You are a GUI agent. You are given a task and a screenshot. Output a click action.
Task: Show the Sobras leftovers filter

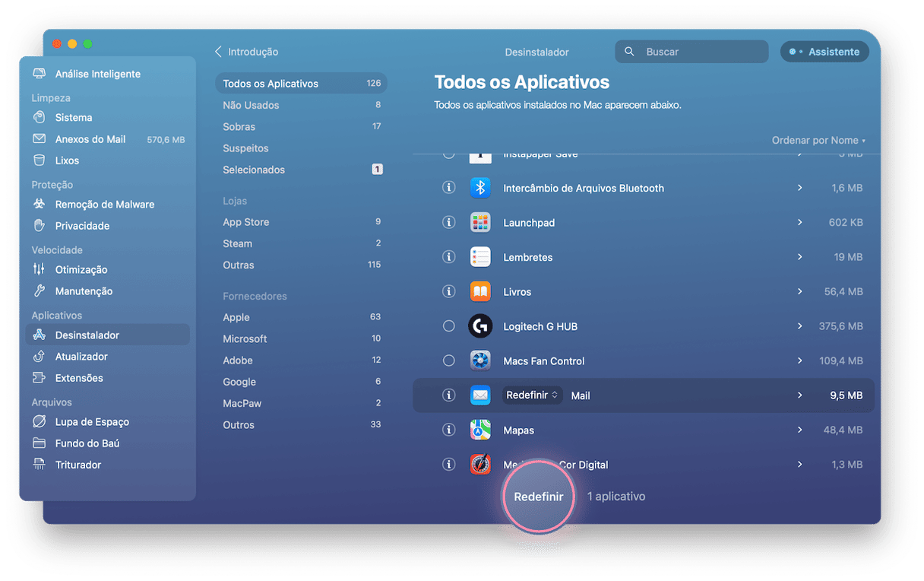301,127
